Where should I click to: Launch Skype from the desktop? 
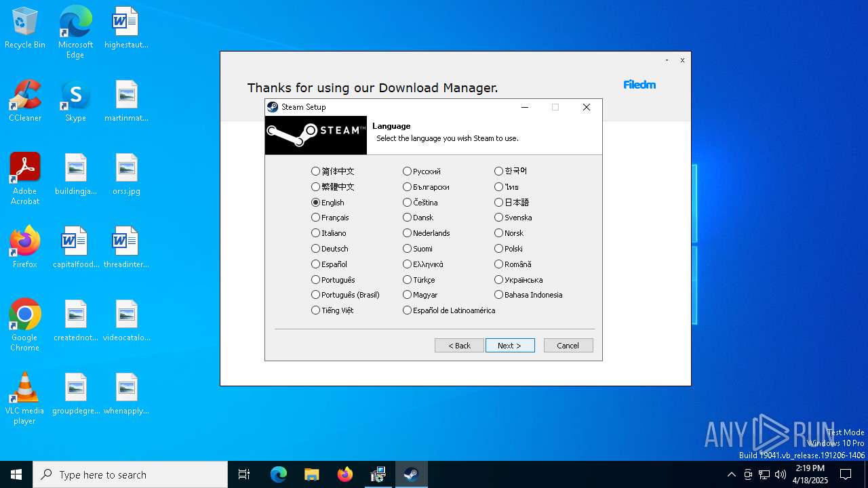(75, 102)
